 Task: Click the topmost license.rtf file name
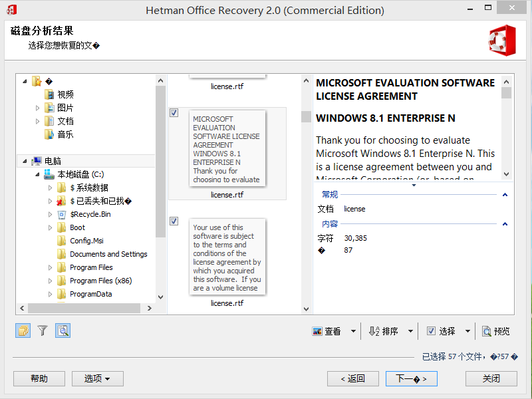pyautogui.click(x=227, y=86)
